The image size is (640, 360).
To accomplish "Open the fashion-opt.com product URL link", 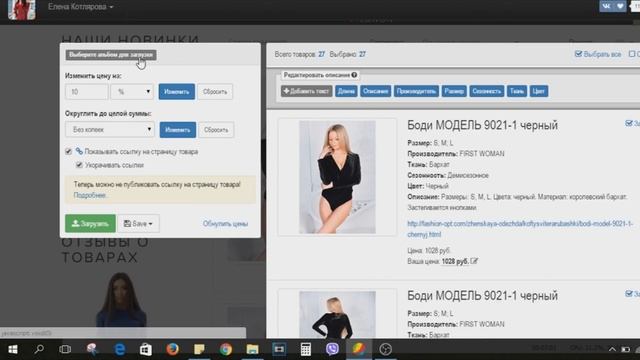I will tap(520, 229).
